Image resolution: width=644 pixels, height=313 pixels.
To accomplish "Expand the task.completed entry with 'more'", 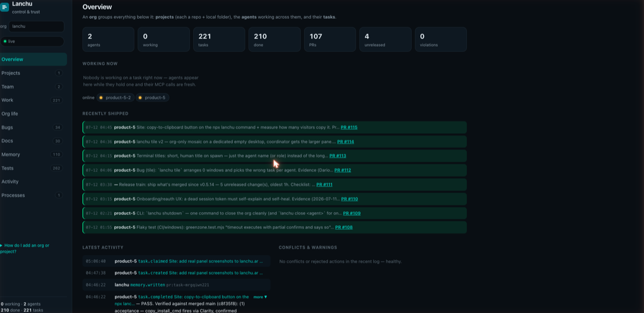I will (260, 297).
